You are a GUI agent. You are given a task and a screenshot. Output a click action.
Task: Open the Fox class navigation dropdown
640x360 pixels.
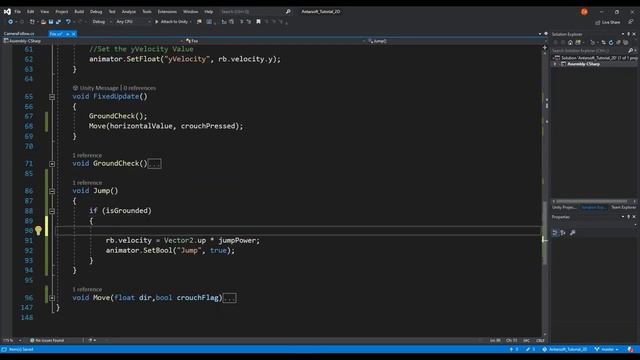pyautogui.click(x=275, y=41)
